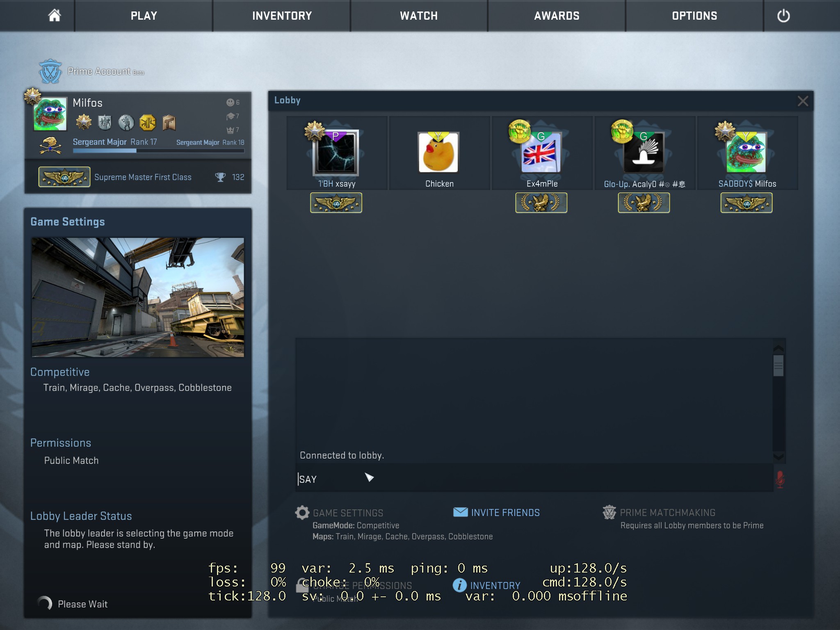Screen dimensions: 840x630
Task: Click Supreme Master First Class rank badge
Action: 64,177
